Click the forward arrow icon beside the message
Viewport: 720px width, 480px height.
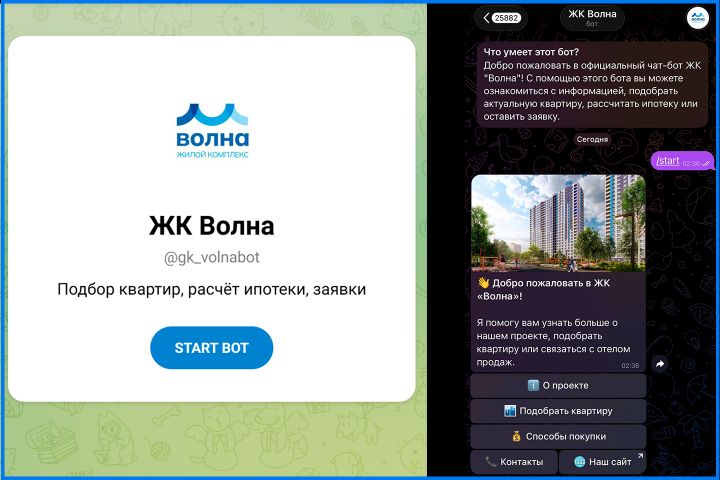point(660,364)
